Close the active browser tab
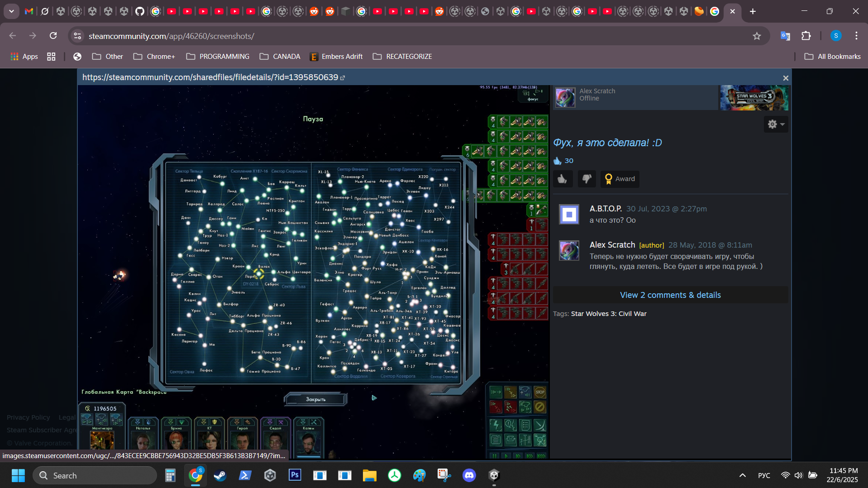 (x=732, y=11)
